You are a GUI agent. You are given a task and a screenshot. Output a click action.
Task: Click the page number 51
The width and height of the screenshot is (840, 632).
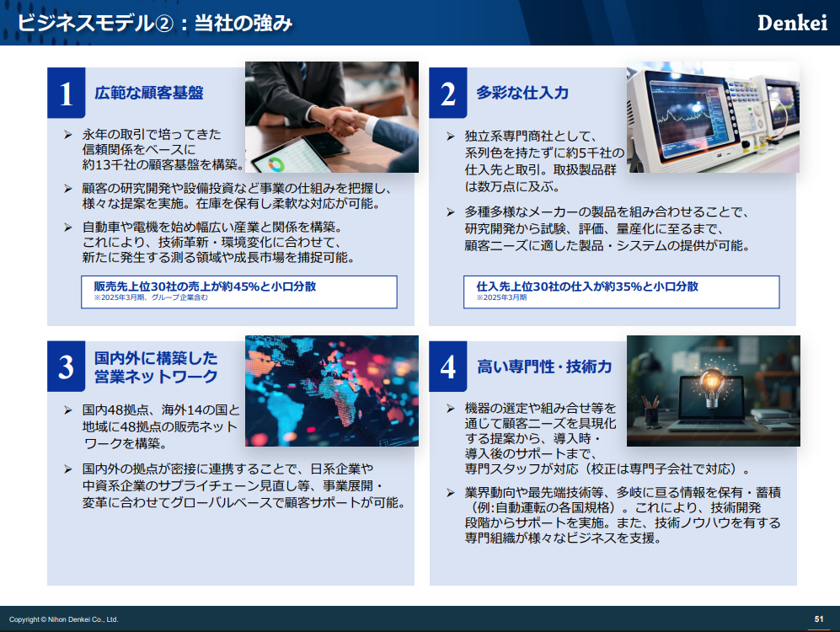(x=818, y=619)
